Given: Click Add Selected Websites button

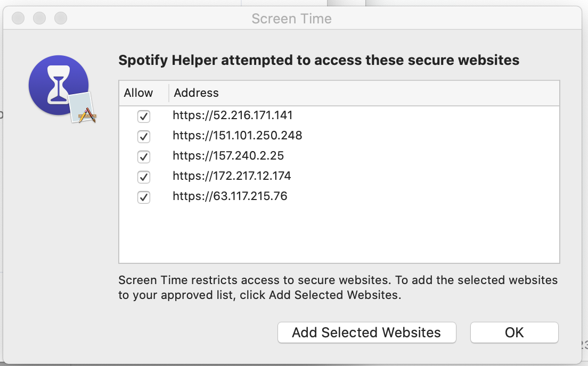Looking at the screenshot, I should point(366,332).
